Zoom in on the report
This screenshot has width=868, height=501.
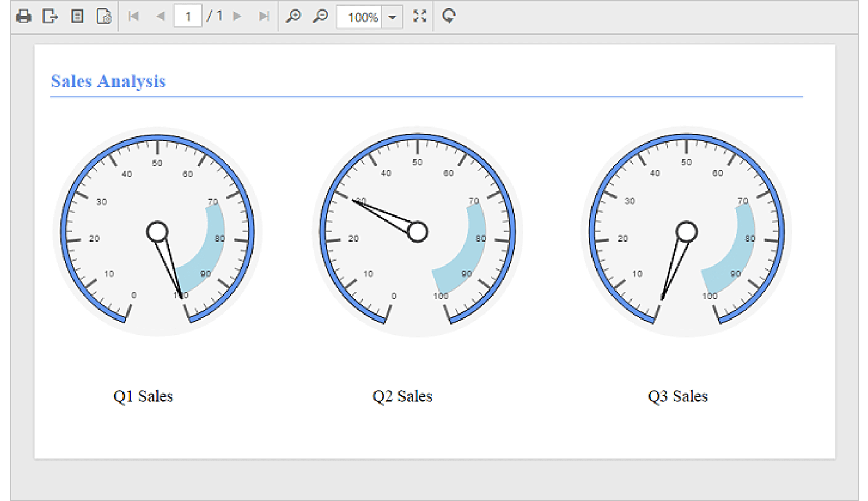click(x=293, y=16)
